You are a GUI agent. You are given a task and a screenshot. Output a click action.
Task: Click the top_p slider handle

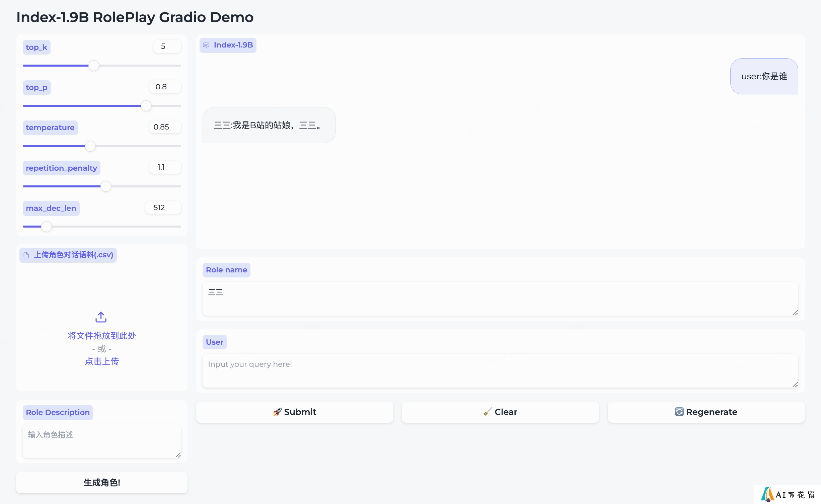coord(146,106)
